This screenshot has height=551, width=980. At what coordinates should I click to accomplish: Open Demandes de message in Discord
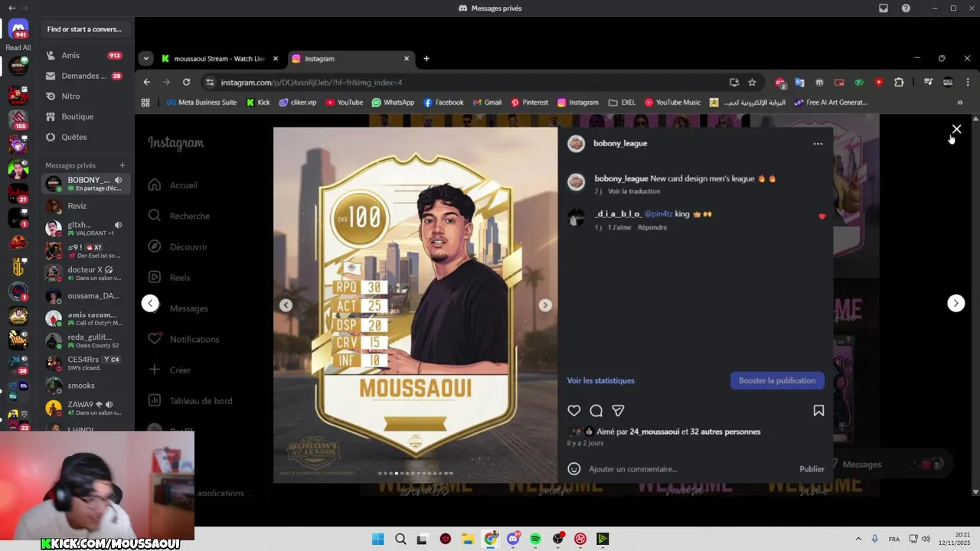point(85,76)
